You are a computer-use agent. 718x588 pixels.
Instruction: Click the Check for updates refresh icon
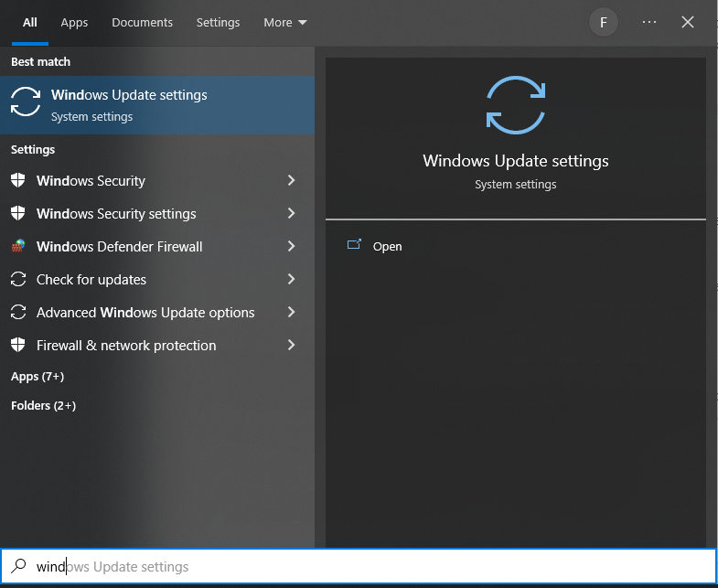[x=18, y=279]
